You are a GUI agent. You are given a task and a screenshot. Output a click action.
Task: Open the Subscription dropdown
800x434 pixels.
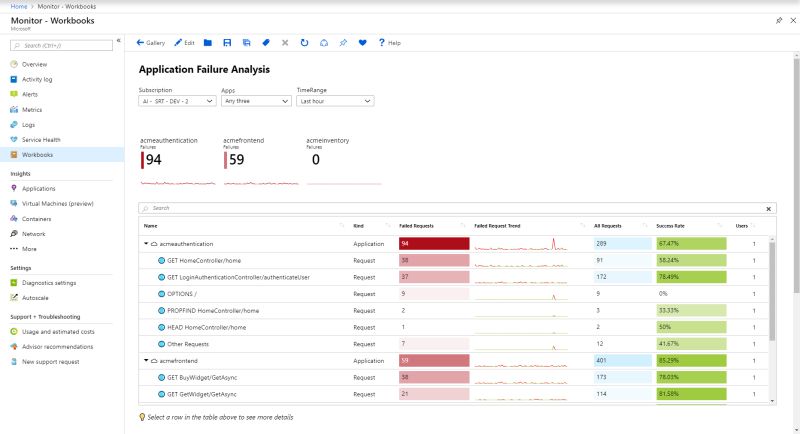177,101
